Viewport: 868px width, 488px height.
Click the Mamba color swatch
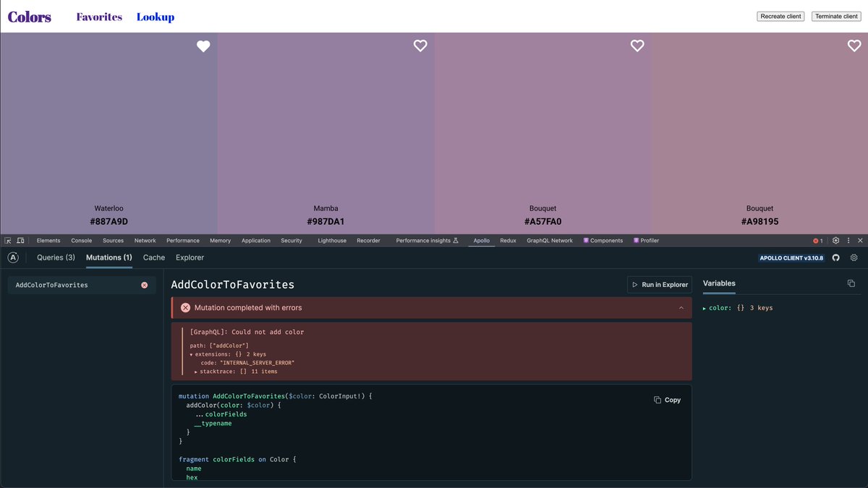pos(325,133)
